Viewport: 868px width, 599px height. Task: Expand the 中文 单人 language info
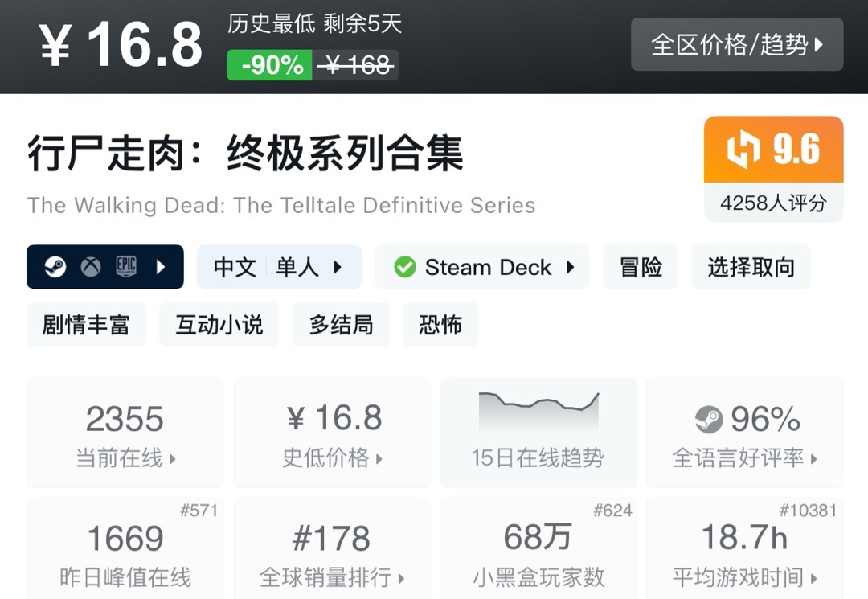click(279, 267)
